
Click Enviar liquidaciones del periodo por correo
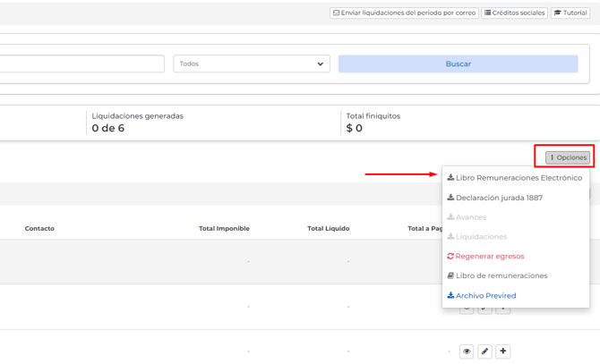tap(404, 13)
